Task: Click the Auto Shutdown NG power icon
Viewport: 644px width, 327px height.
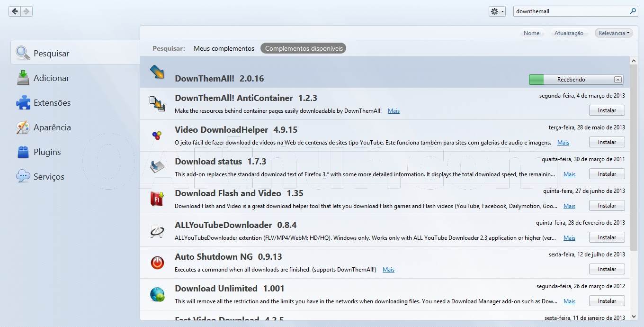Action: [x=157, y=263]
